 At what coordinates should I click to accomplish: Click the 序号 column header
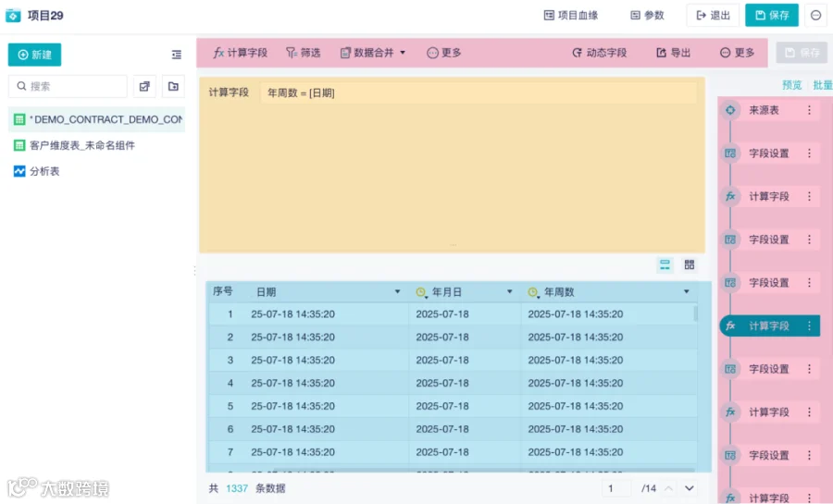tap(222, 291)
